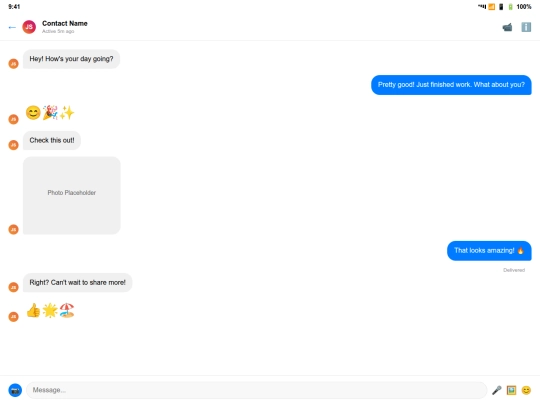The height and width of the screenshot is (405, 540).
Task: Click the smiley party sparkles emoji message
Action: pos(50,113)
